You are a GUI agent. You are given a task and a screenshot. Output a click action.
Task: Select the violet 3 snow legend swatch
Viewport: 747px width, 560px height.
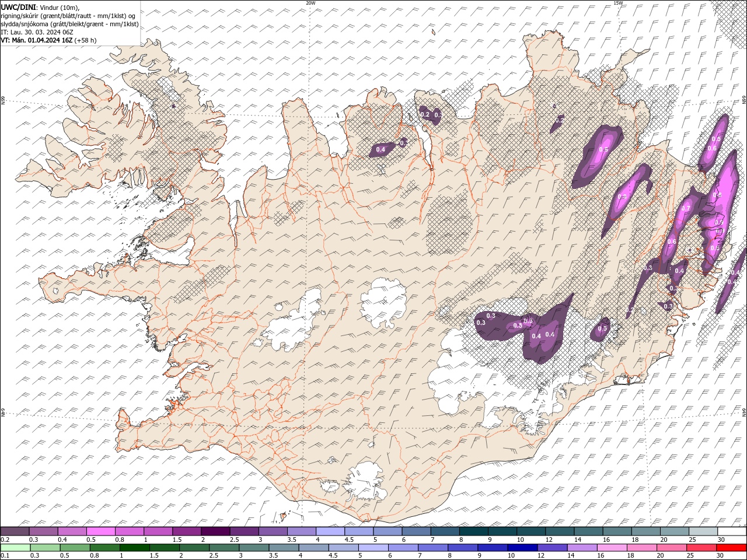(x=272, y=531)
